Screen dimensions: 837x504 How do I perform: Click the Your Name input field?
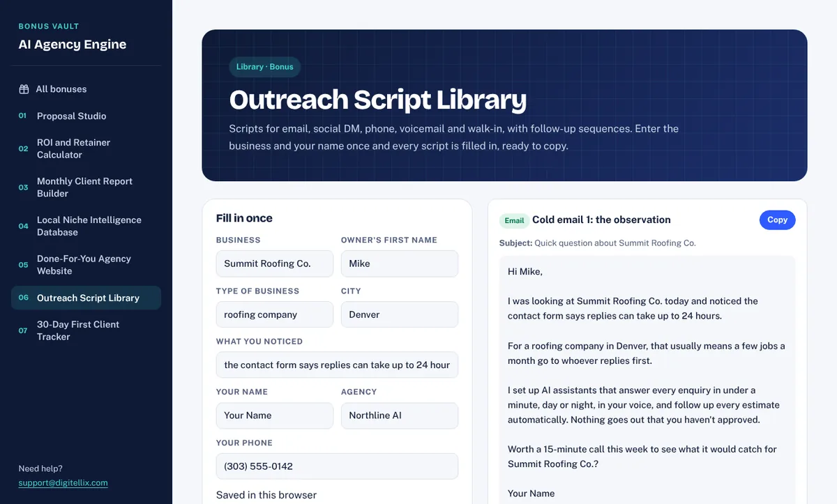(x=274, y=415)
